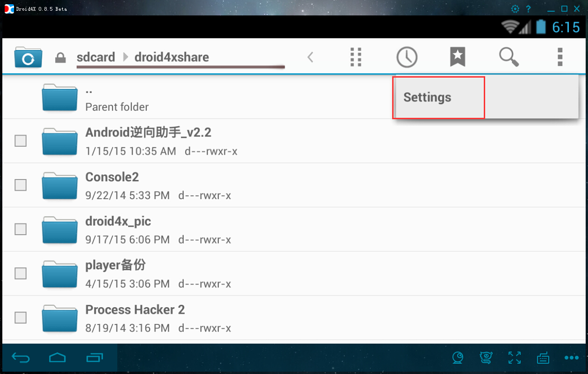Image resolution: width=588 pixels, height=374 pixels.
Task: Open the Process Hacker 2 folder name
Action: pos(135,309)
